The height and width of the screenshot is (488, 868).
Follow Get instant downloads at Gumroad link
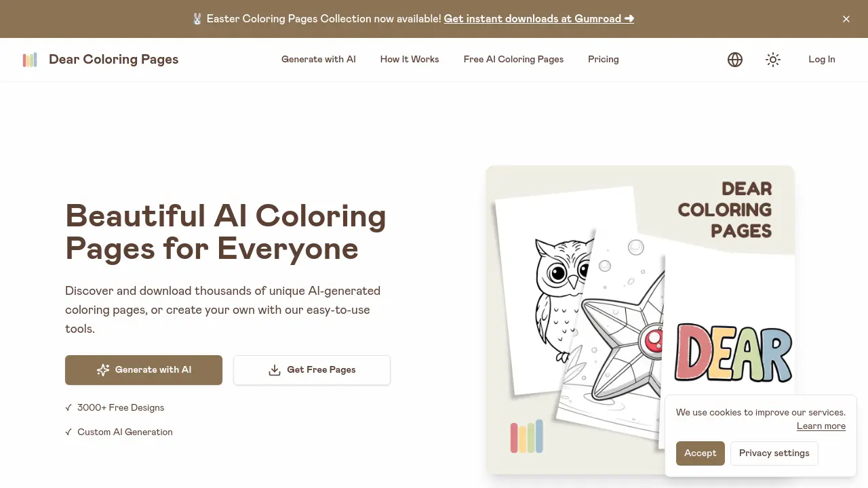point(539,19)
